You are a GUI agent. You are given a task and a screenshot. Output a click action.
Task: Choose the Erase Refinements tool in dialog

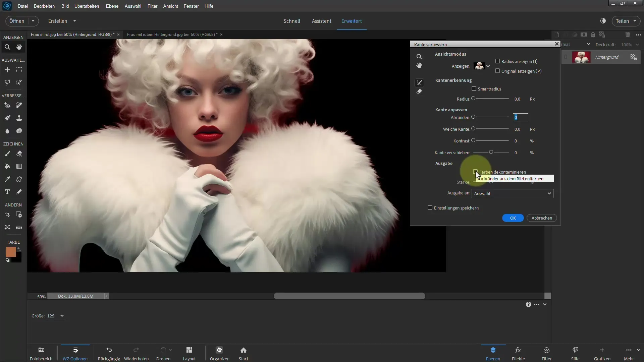[x=419, y=92]
